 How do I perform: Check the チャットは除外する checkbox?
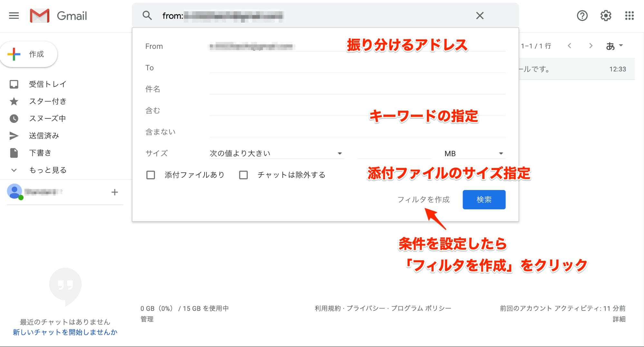click(244, 175)
